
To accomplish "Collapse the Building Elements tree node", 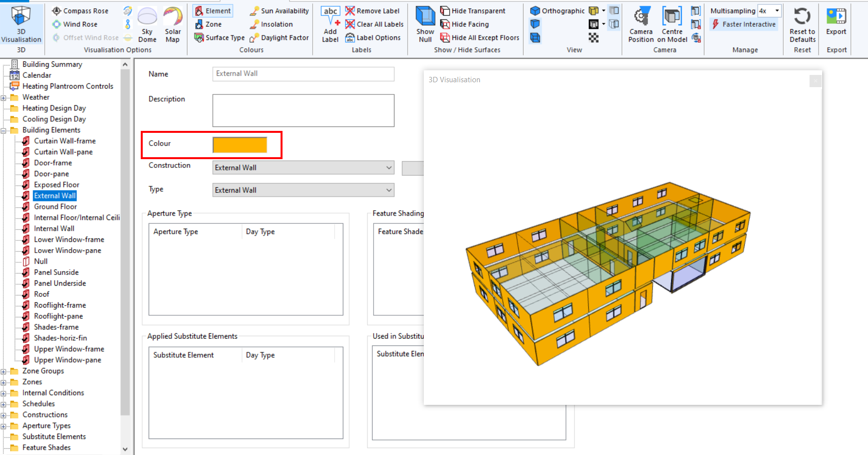I will click(x=3, y=130).
